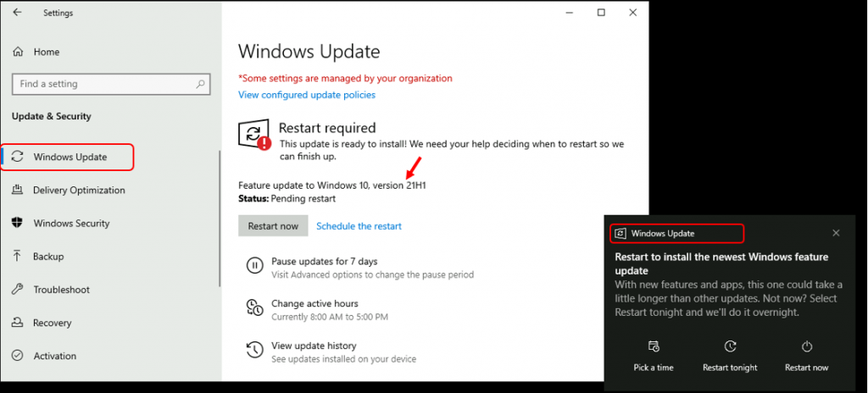Click the notification Restart now power icon
The image size is (868, 393).
pyautogui.click(x=807, y=347)
